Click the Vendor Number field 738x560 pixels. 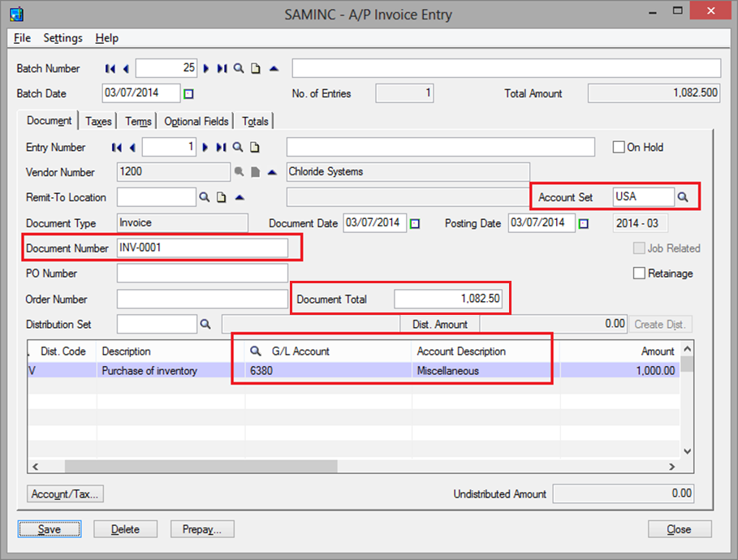click(x=173, y=172)
